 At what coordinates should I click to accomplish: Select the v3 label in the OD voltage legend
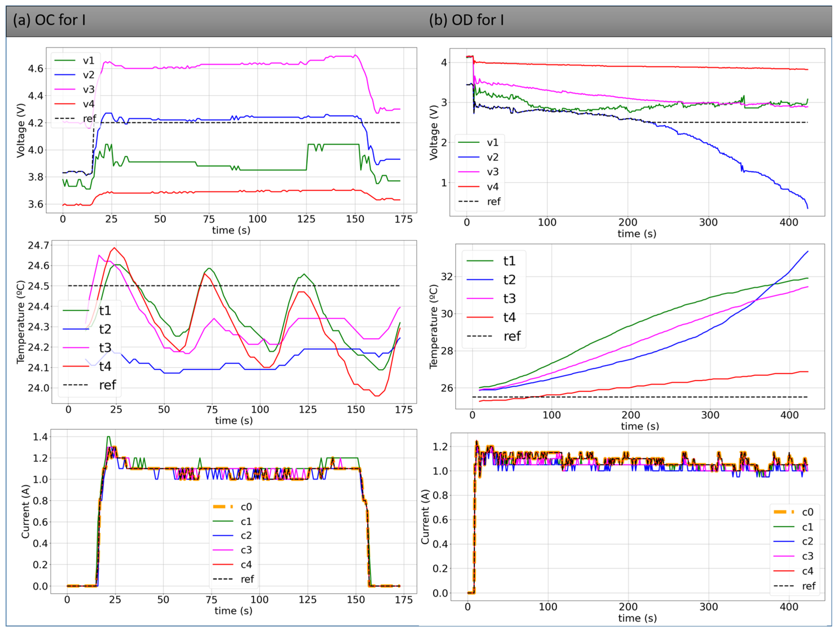(x=493, y=172)
